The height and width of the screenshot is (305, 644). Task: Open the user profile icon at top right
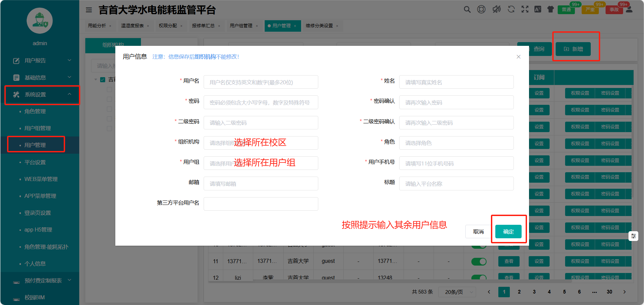coord(629,9)
